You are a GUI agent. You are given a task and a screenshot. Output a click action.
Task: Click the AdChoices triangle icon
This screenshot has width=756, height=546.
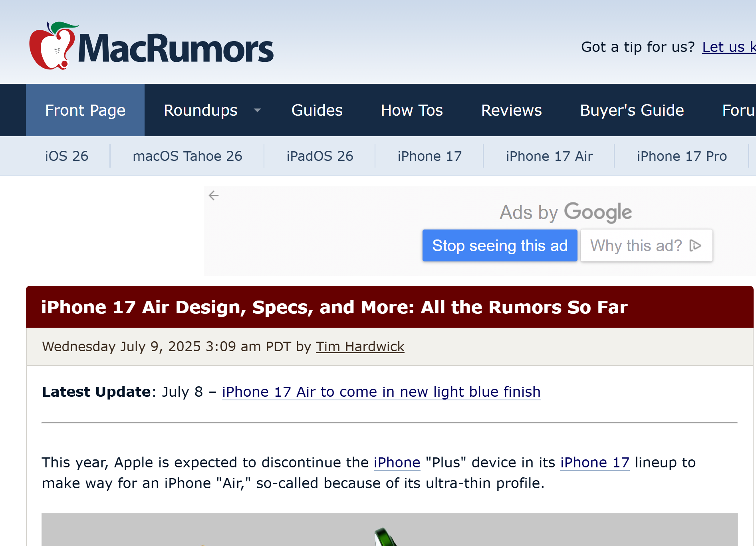(695, 245)
